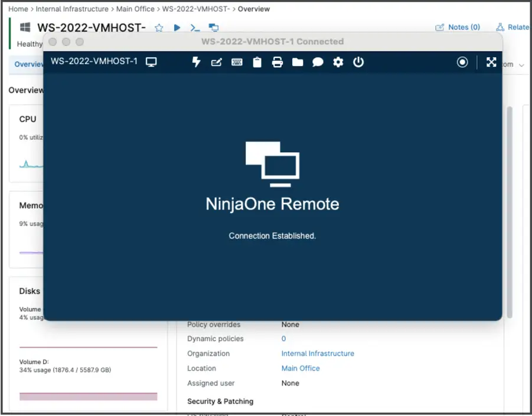
Task: Select the annotate pencil tool in remote toolbar
Action: tap(217, 63)
